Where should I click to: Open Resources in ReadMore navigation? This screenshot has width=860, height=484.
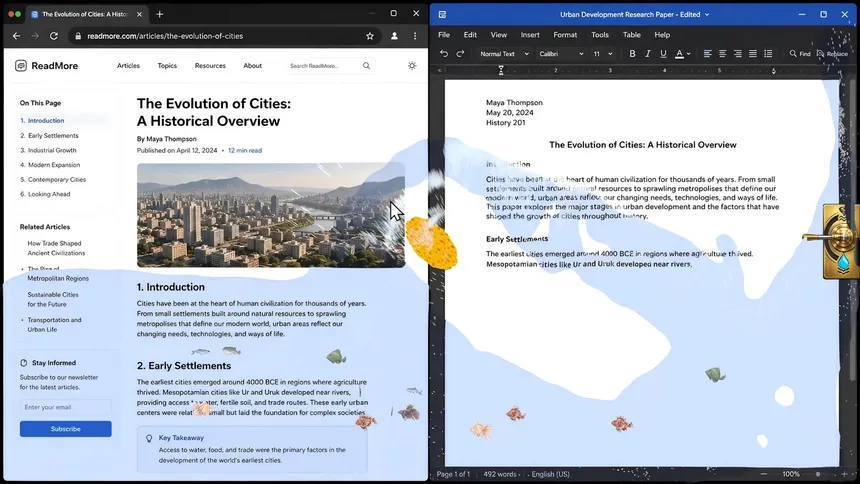pyautogui.click(x=210, y=66)
